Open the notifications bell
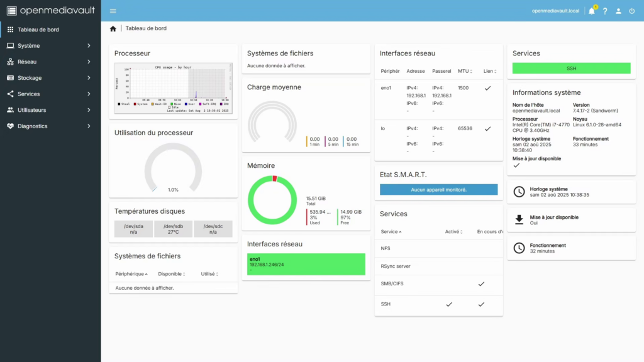644x362 pixels. pos(591,11)
